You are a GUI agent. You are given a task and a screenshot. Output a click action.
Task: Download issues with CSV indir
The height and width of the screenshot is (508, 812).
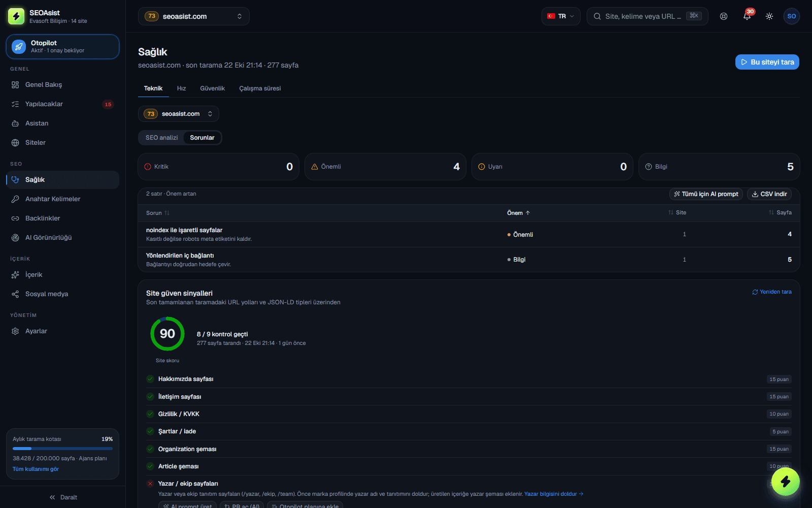(769, 194)
